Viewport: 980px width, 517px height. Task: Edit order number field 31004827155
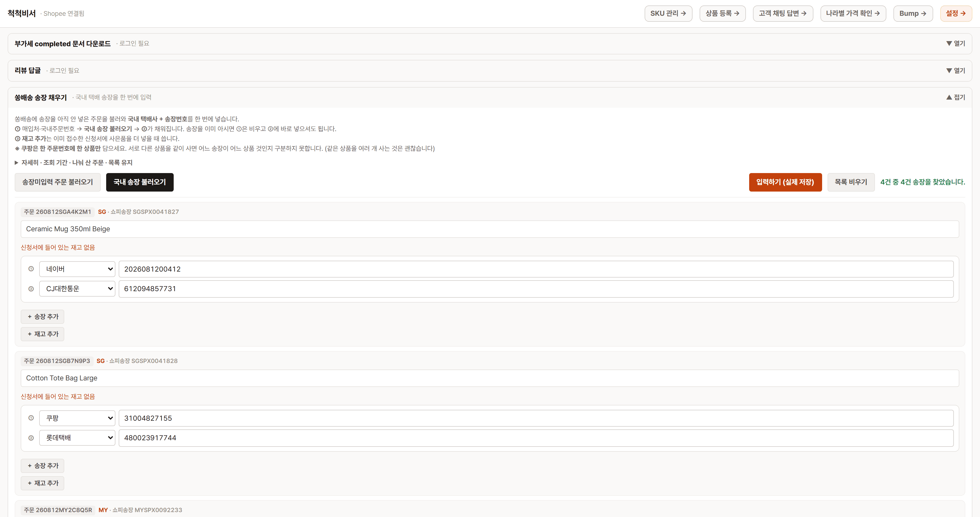tap(536, 418)
